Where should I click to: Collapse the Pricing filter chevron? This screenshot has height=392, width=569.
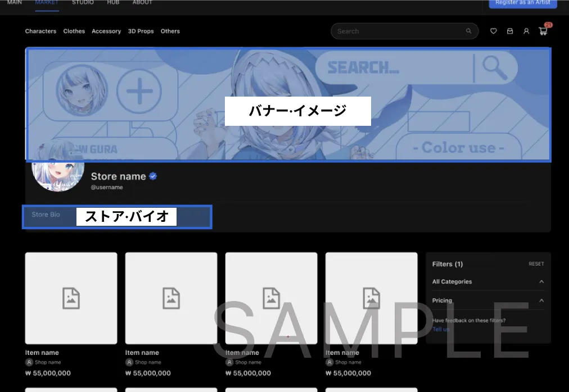(x=541, y=300)
